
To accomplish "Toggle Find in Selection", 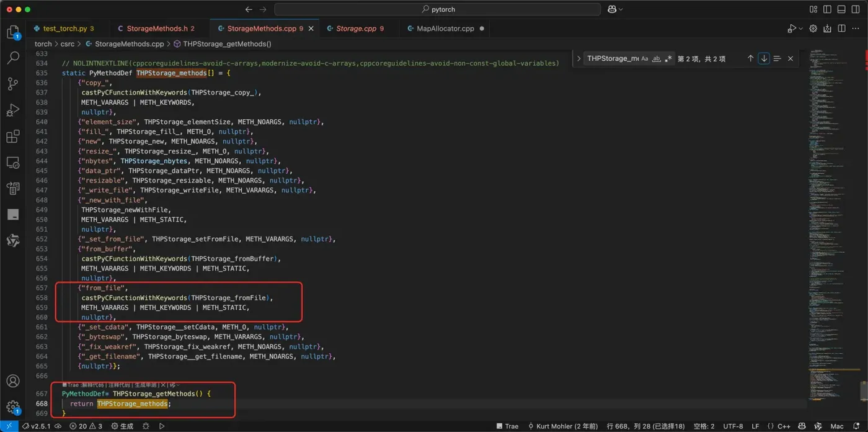I will click(777, 58).
